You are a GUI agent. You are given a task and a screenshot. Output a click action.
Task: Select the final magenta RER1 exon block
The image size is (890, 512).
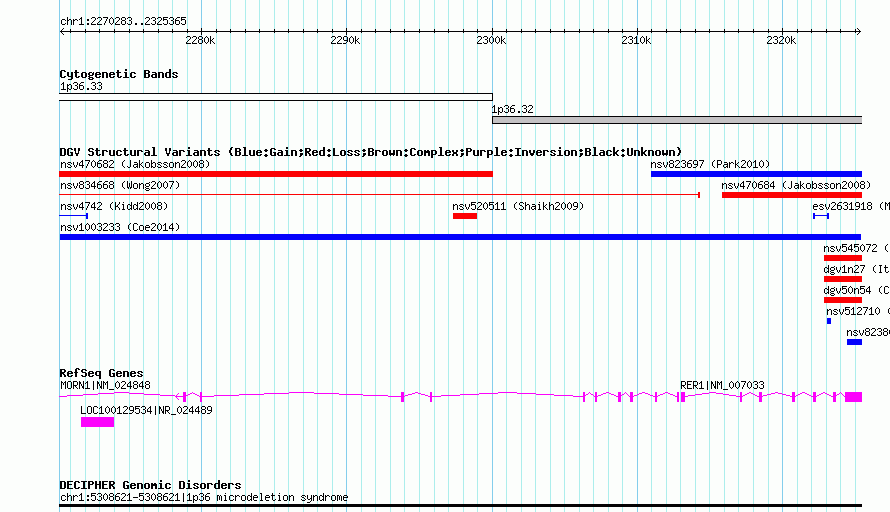(853, 397)
